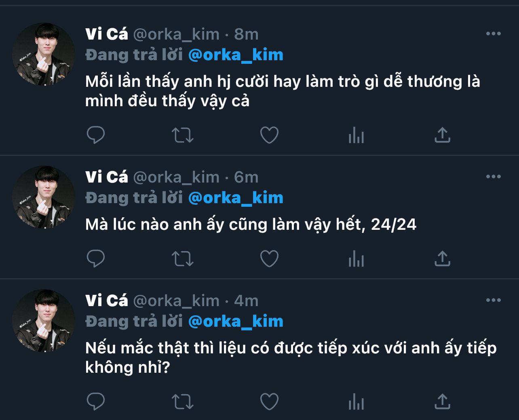Viewport: 519px width, 420px height.
Task: Retweet the tweet posted 6m ago
Action: pos(183,259)
